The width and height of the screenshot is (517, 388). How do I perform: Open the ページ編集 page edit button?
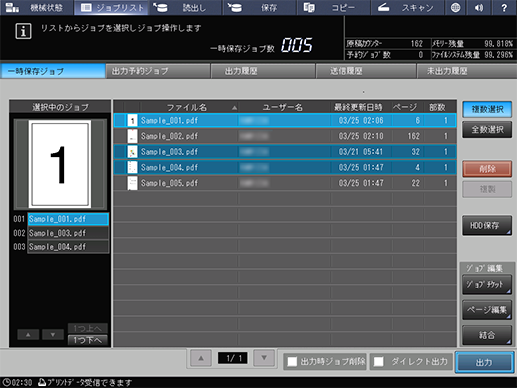[x=487, y=310]
